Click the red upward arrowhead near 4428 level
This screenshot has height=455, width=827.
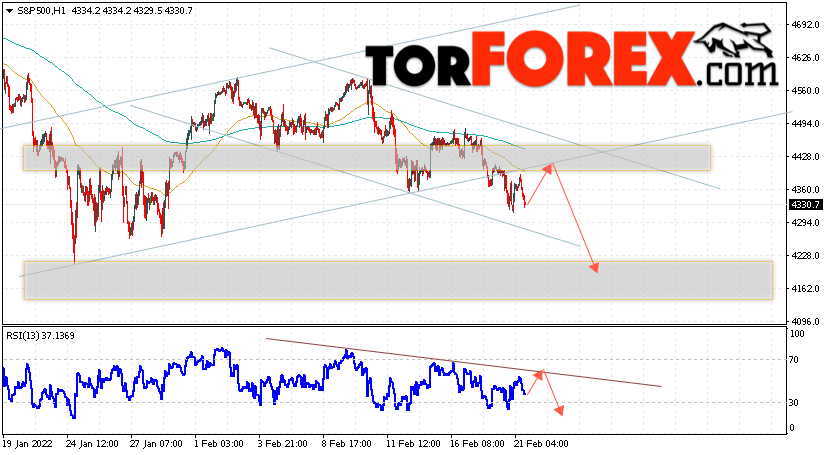(548, 168)
